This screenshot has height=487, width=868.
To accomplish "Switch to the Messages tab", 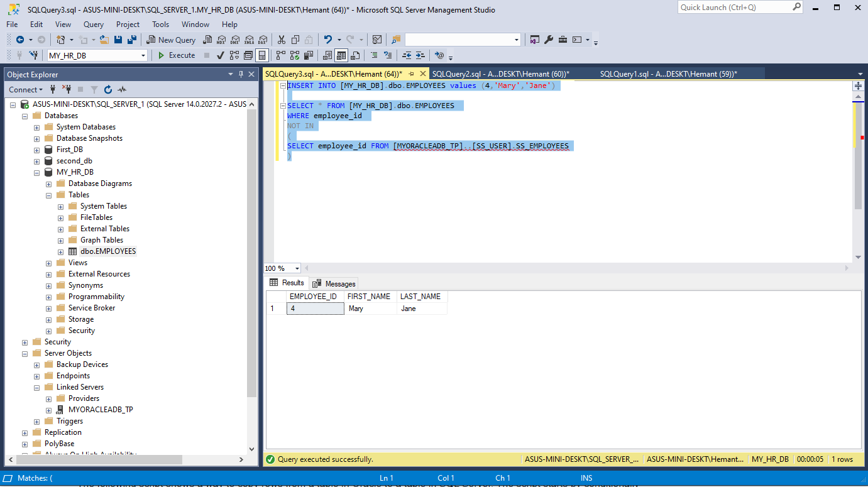I will pyautogui.click(x=334, y=283).
